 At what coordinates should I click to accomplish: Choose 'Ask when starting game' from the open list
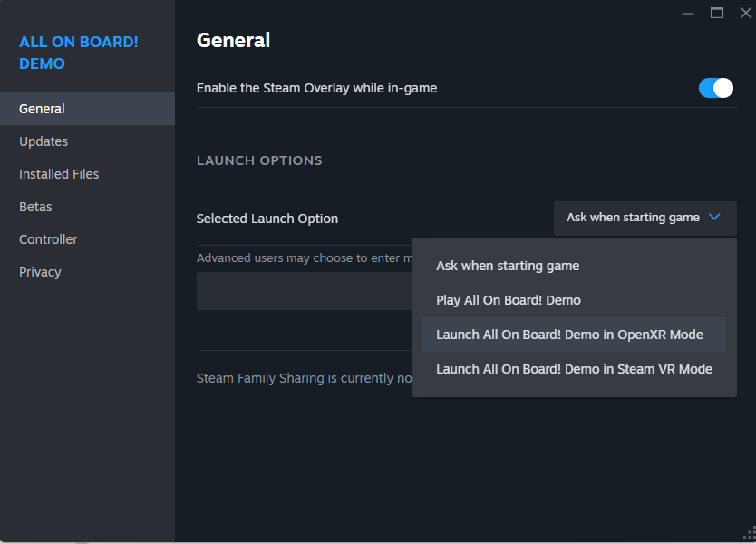(x=508, y=266)
